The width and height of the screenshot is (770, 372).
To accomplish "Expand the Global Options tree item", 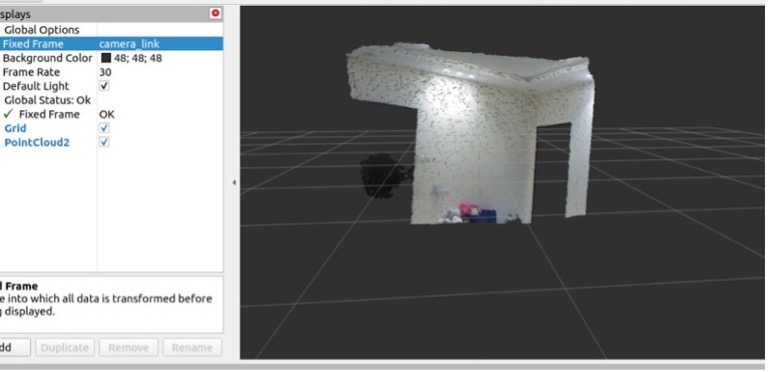I will click(42, 30).
